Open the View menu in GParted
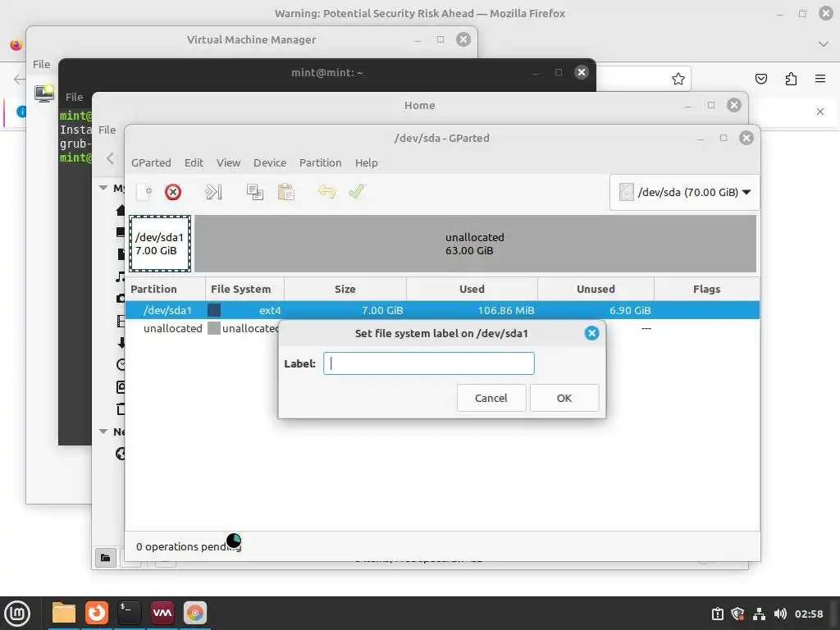The height and width of the screenshot is (630, 840). tap(228, 163)
